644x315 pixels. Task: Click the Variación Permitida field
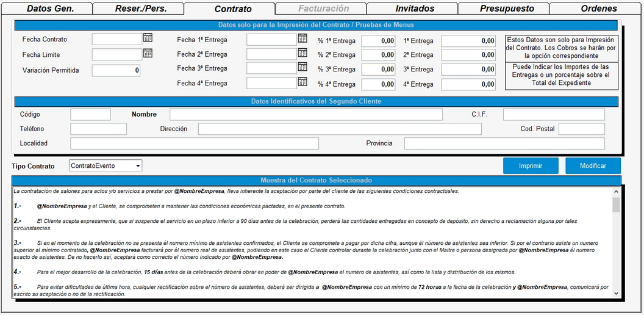click(116, 70)
